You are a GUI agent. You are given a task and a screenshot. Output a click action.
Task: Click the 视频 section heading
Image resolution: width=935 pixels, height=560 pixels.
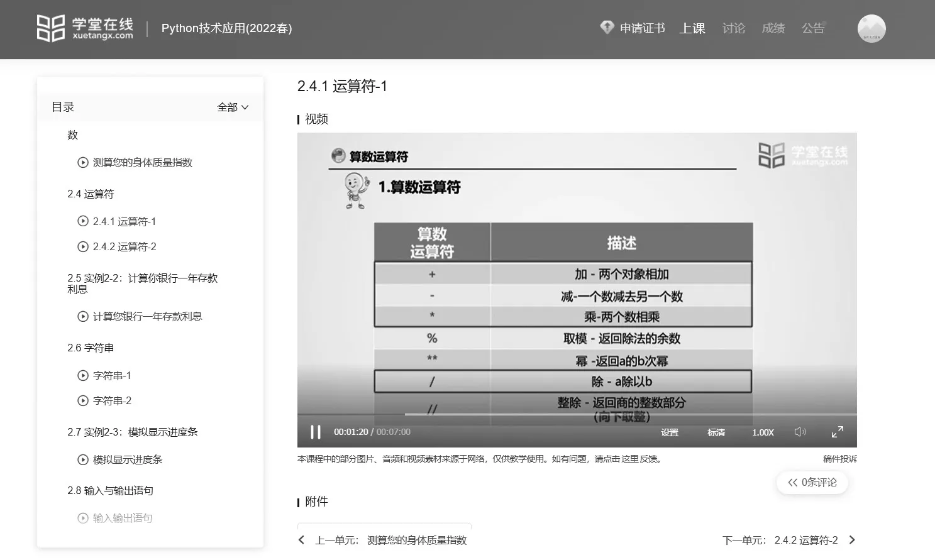[316, 119]
